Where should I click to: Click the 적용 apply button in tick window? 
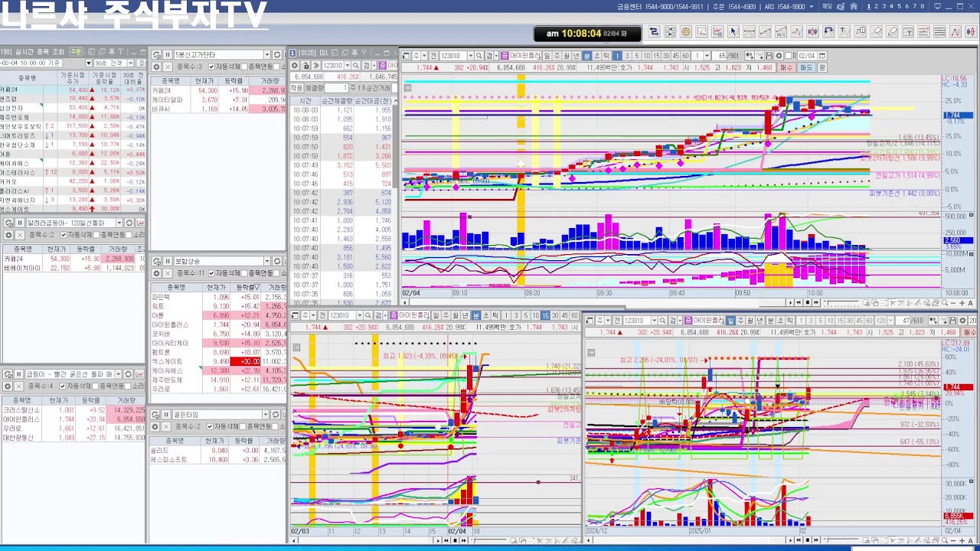[x=297, y=88]
